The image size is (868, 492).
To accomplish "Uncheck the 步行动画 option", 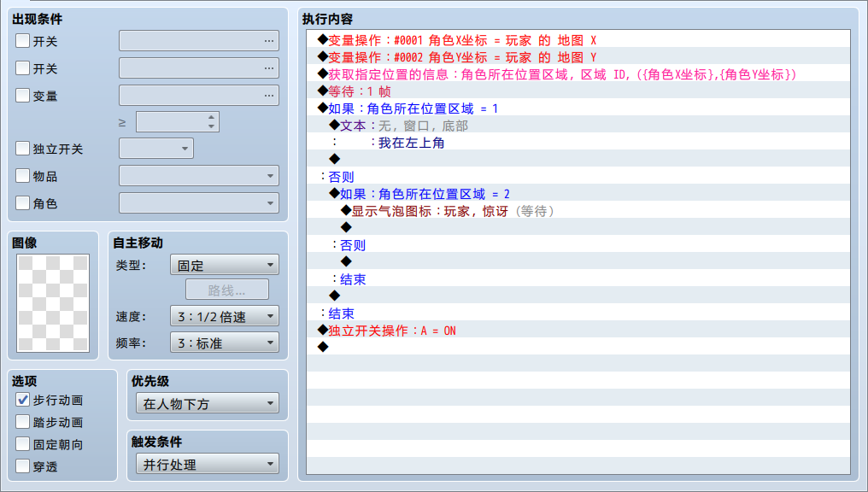I will pyautogui.click(x=23, y=400).
